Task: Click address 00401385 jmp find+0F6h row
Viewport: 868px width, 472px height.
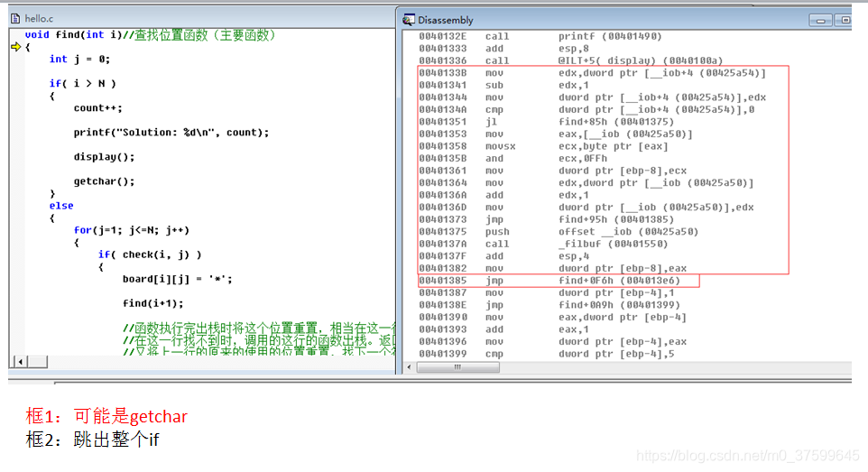Action: click(x=549, y=280)
